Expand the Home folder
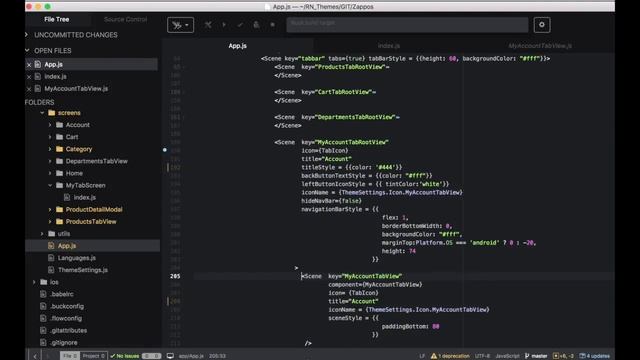Viewport: 640px width, 360px height. (x=50, y=173)
